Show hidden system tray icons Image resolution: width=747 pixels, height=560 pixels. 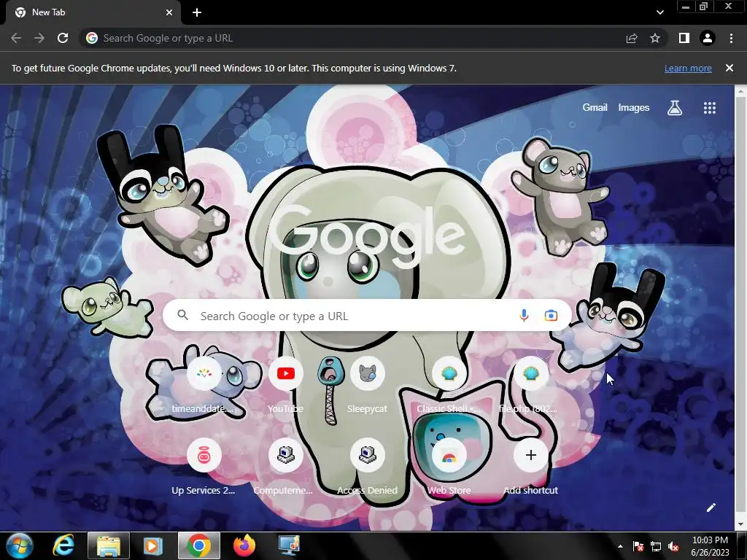pyautogui.click(x=620, y=547)
